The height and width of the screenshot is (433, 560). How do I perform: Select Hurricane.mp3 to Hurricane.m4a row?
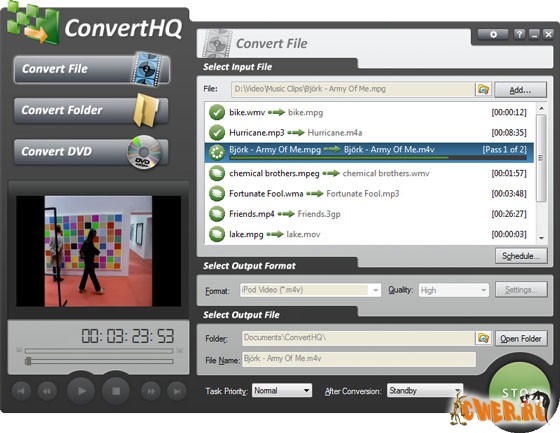point(369,133)
